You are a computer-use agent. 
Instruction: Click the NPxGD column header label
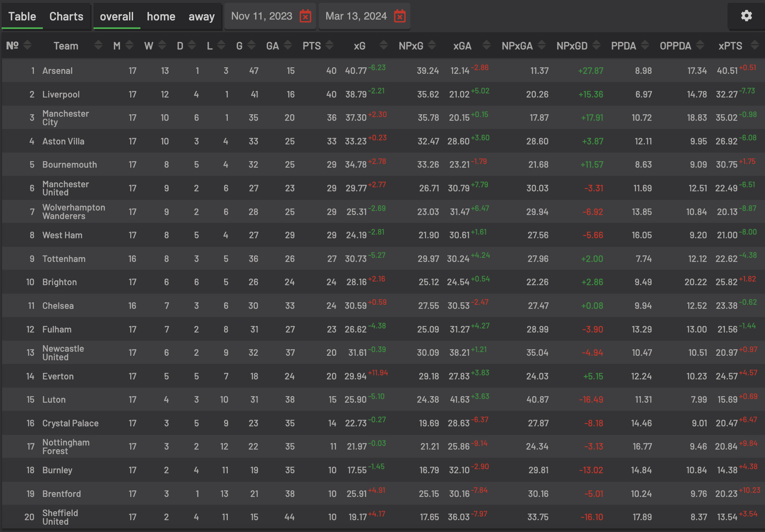572,46
